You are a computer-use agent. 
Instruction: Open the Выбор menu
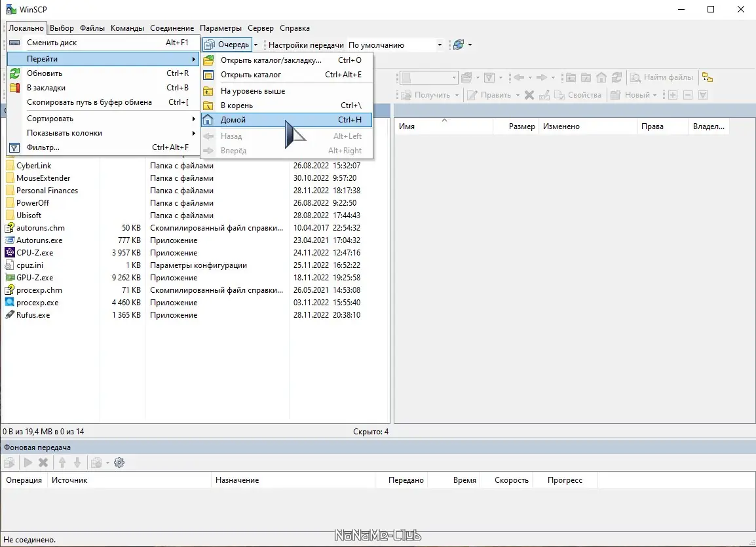62,28
